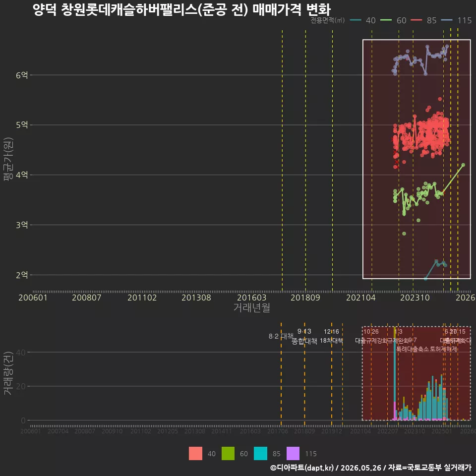This screenshot has width=476, height=476.
Task: Click the 201809 tick label on price chart
Action: [305, 297]
